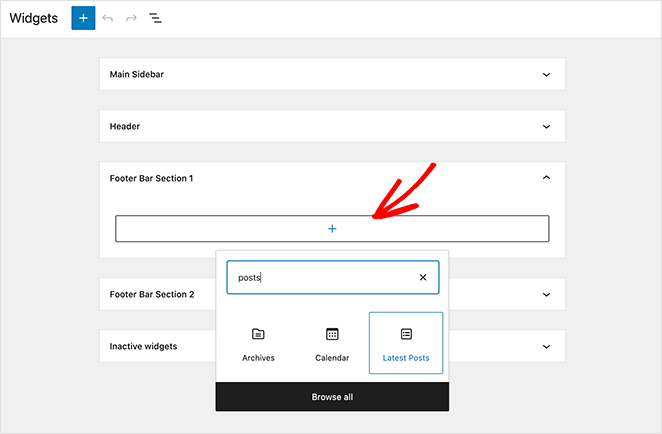Viewport: 662px width, 434px height.
Task: Open the List View icon
Action: coord(156,18)
